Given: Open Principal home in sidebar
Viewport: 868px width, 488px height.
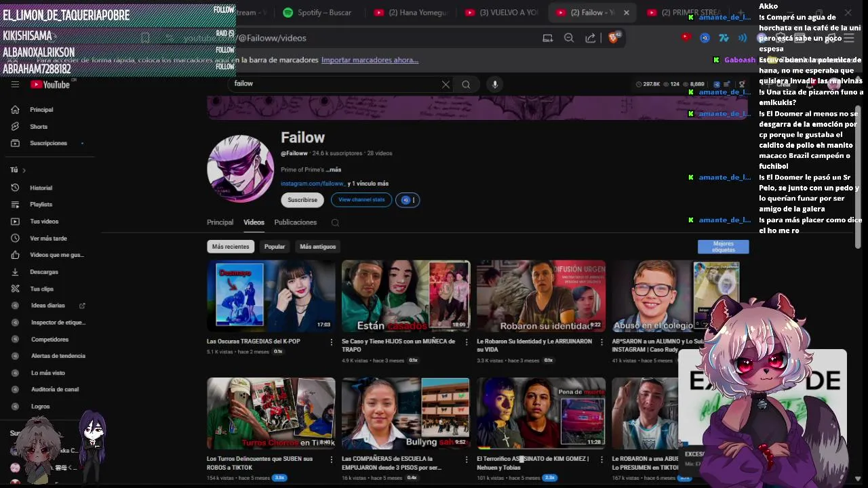Looking at the screenshot, I should [41, 110].
